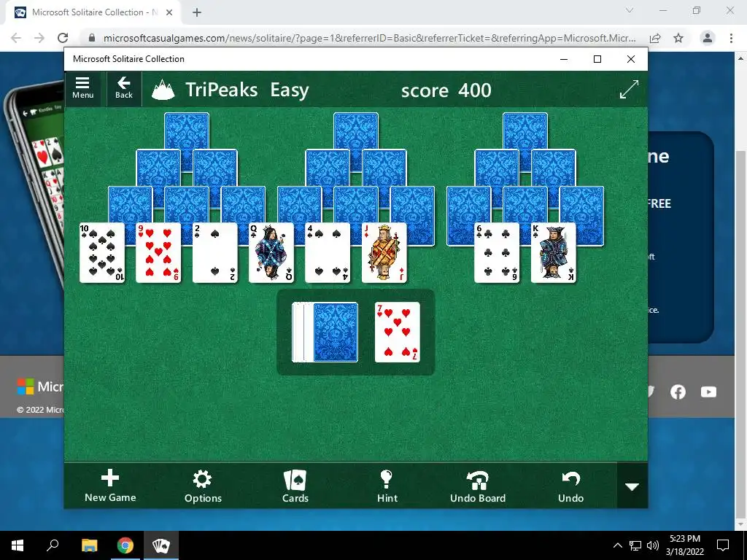Open the Facebook link in page footer
The width and height of the screenshot is (747, 560).
pos(678,392)
